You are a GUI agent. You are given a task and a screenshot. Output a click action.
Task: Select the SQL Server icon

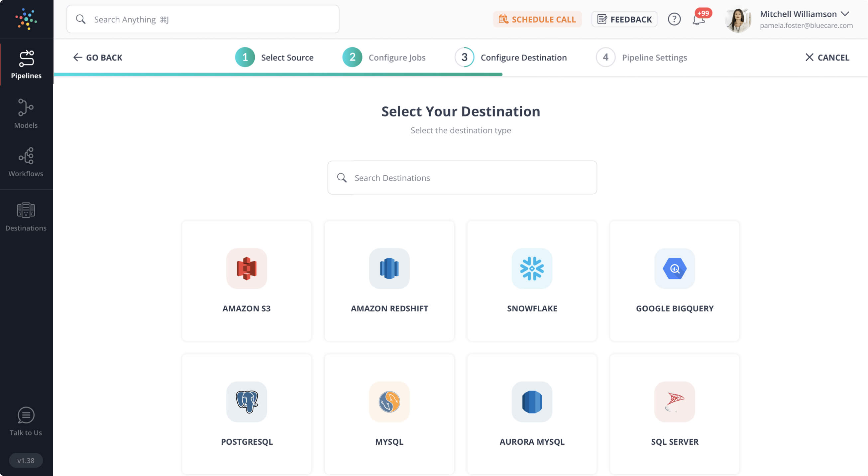pos(675,402)
